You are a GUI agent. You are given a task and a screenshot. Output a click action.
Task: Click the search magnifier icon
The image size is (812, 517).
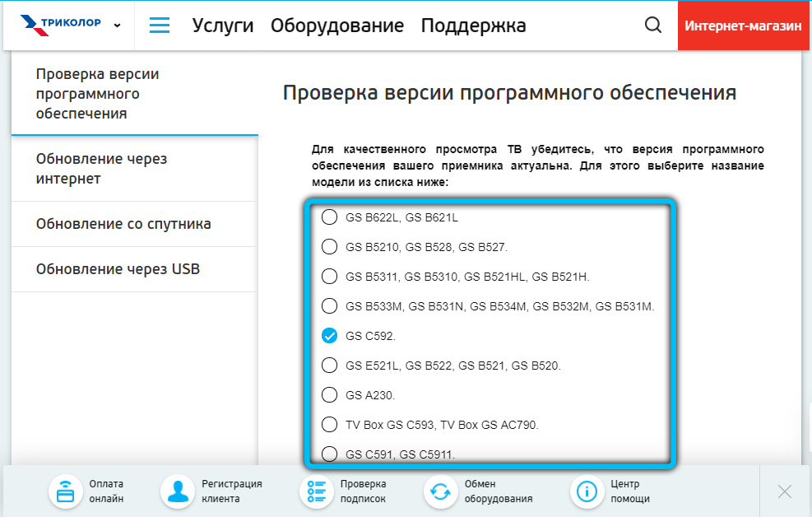pos(653,26)
